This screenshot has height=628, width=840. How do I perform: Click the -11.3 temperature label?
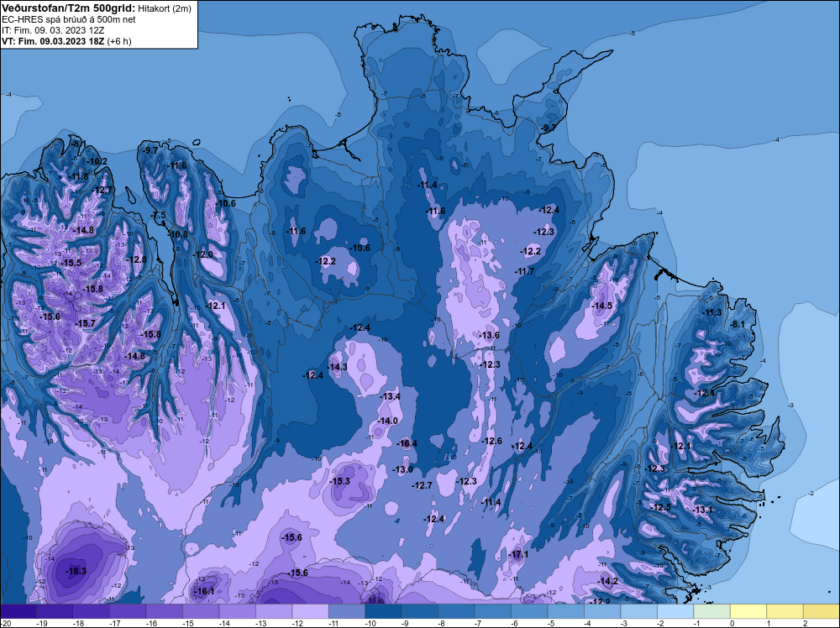(x=711, y=312)
